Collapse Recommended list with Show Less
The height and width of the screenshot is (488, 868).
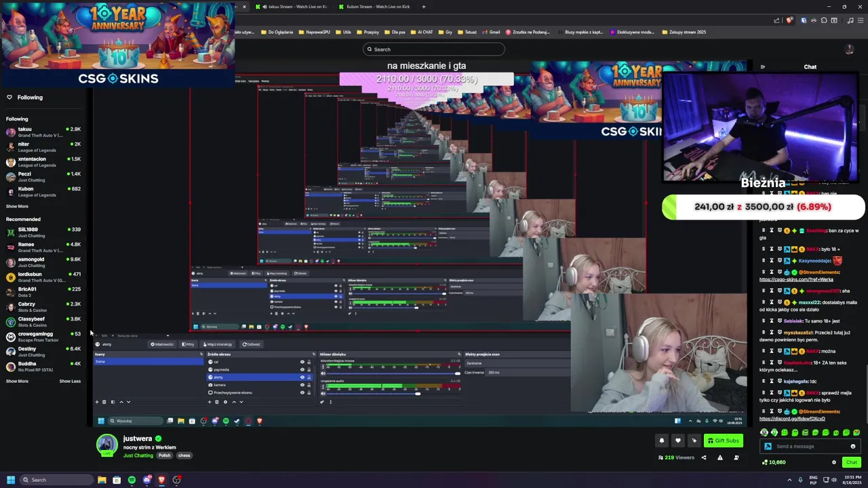pos(70,381)
